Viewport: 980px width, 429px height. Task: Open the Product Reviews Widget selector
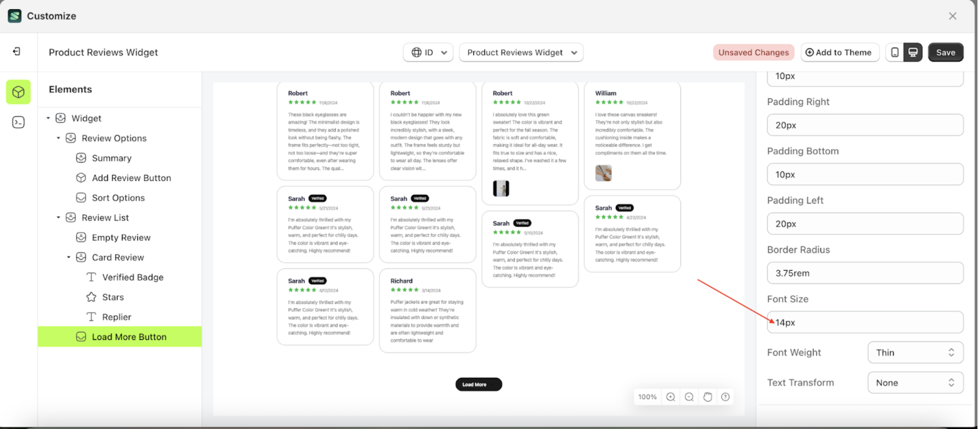point(521,52)
